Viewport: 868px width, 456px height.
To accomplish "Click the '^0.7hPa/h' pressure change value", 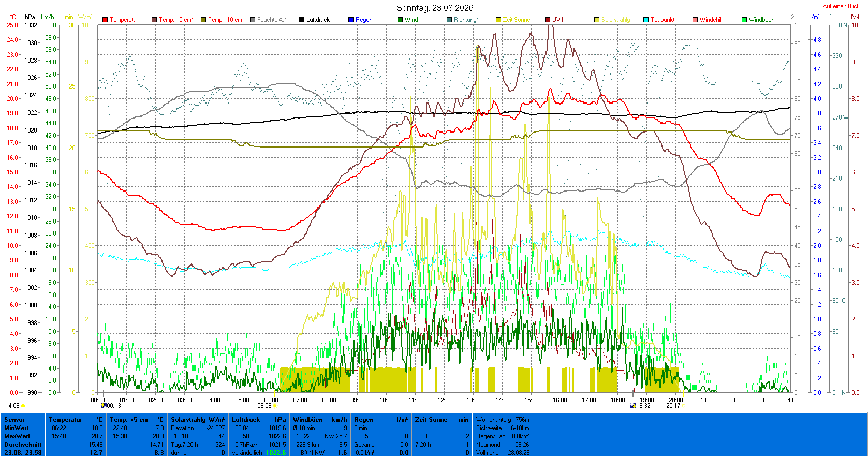I will pos(245,445).
